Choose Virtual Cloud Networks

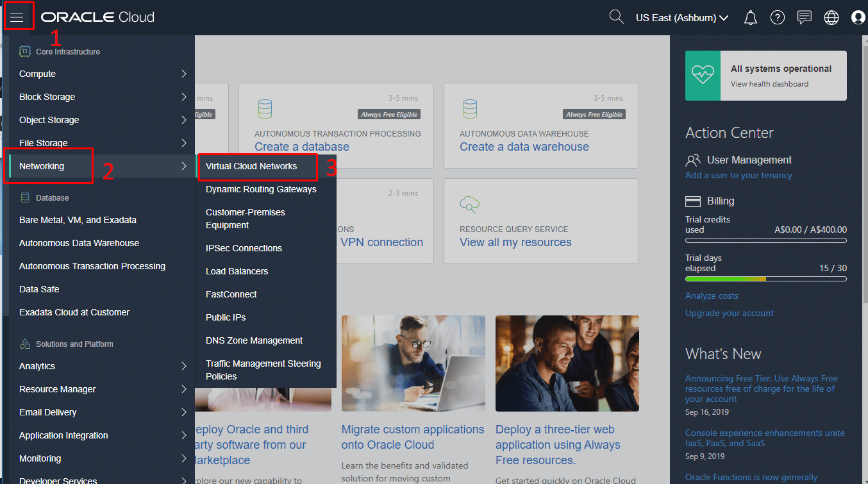tap(251, 166)
